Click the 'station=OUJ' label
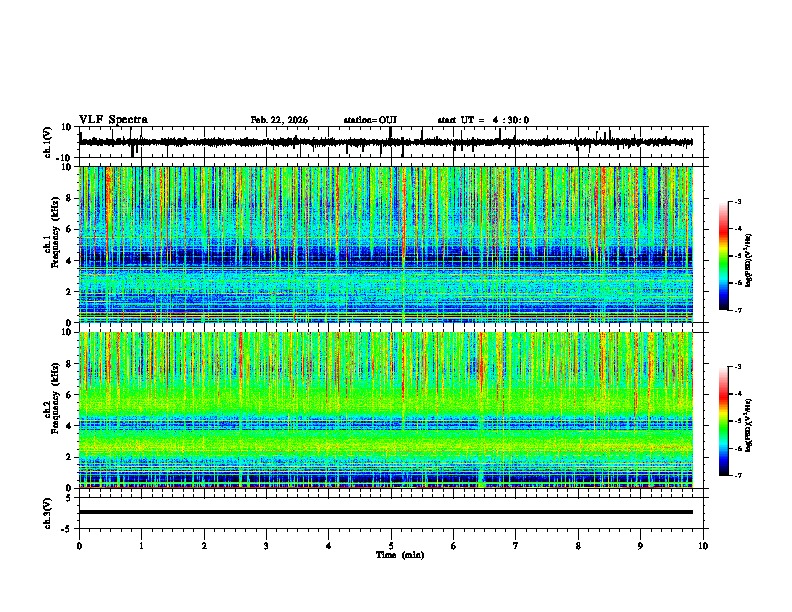This screenshot has height=612, width=792. (x=370, y=120)
